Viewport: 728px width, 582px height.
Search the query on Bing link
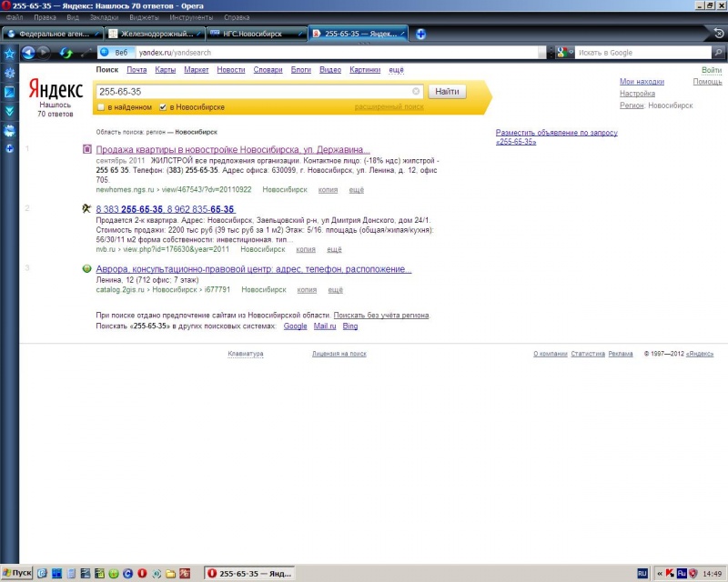click(350, 326)
